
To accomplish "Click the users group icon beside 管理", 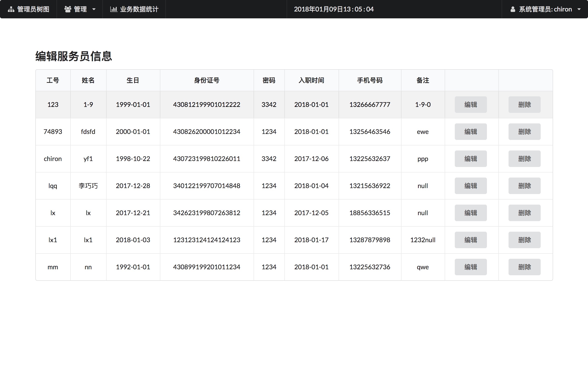I will click(68, 9).
